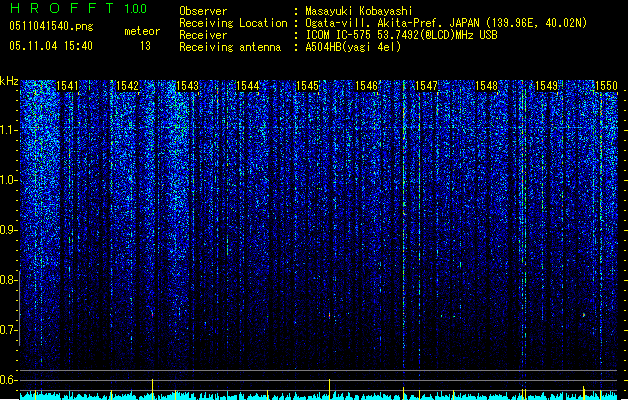Click the 1547 time marker

[x=426, y=86]
